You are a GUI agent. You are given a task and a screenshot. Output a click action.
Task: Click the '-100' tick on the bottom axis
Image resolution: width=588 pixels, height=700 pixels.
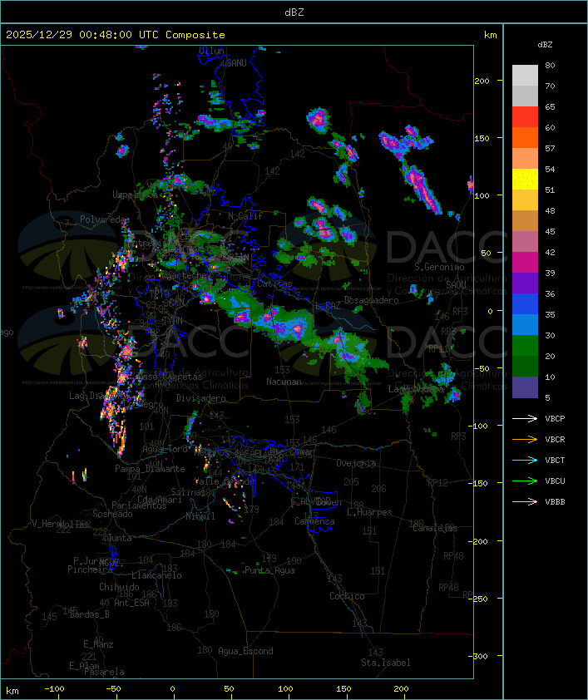tap(54, 689)
